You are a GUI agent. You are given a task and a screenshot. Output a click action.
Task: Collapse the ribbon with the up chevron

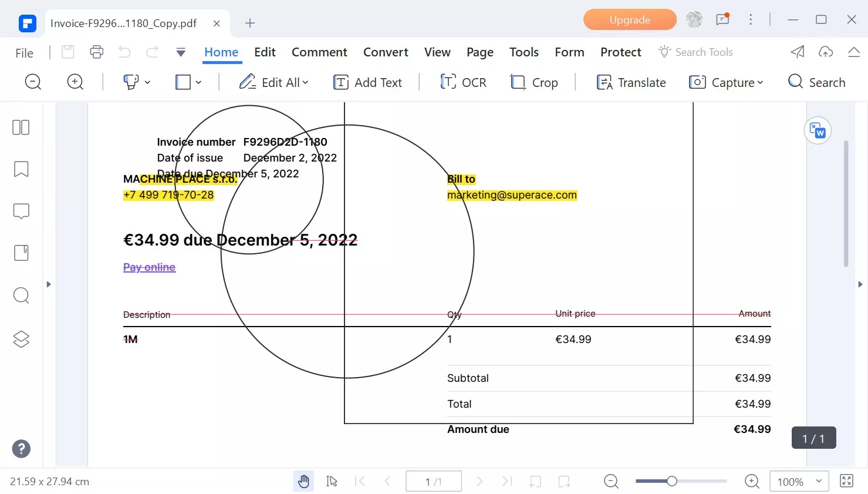coord(854,52)
